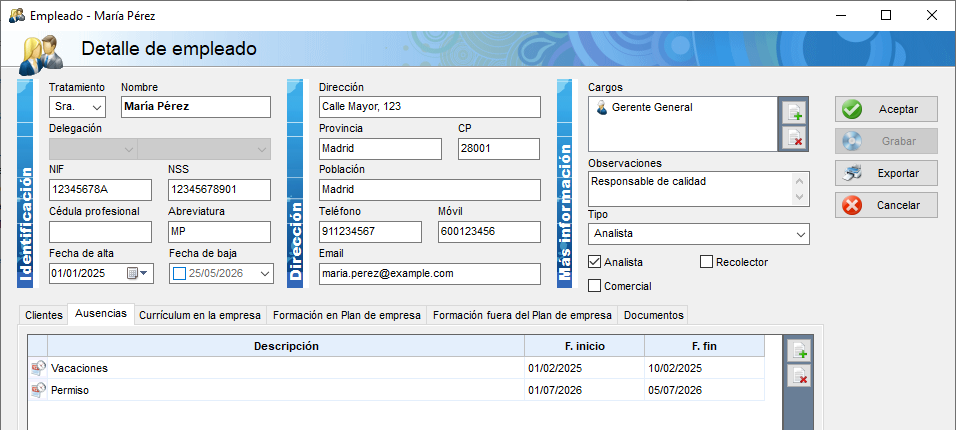Click the Gerente General person icon
Screen dimensions: 956x430
(601, 107)
